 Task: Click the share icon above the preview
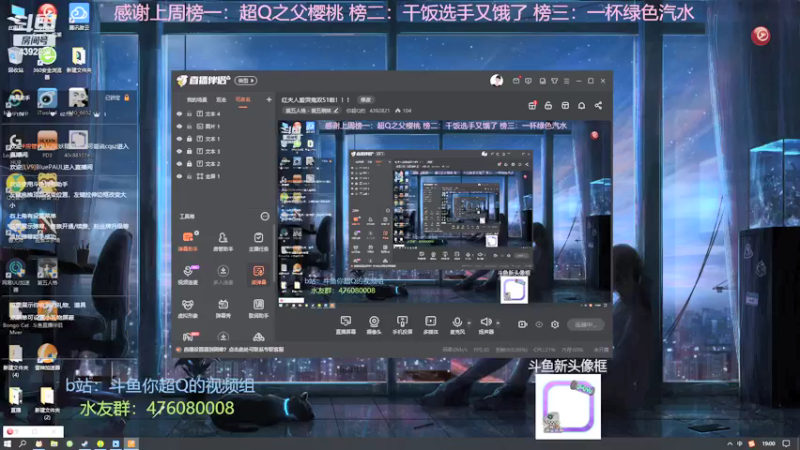click(598, 105)
